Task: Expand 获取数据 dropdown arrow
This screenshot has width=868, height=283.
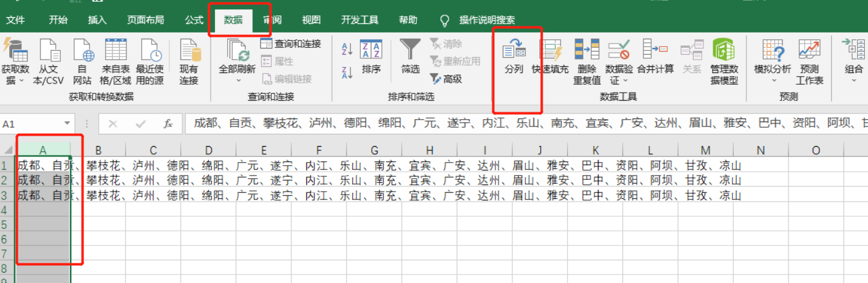Action: click(22, 80)
